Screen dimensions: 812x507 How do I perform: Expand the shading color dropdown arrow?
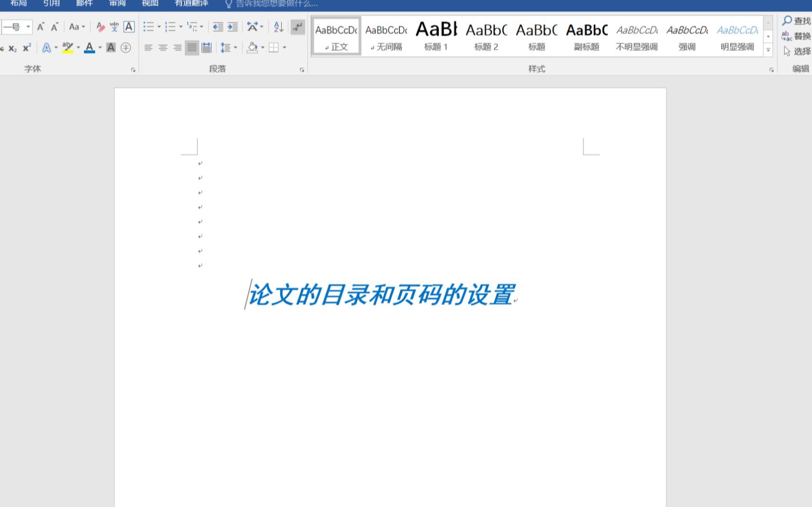(262, 48)
